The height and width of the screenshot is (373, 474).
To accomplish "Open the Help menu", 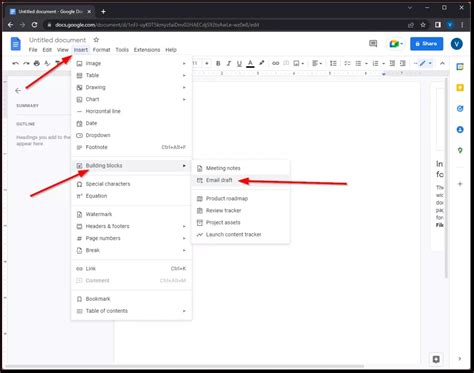I will 171,50.
